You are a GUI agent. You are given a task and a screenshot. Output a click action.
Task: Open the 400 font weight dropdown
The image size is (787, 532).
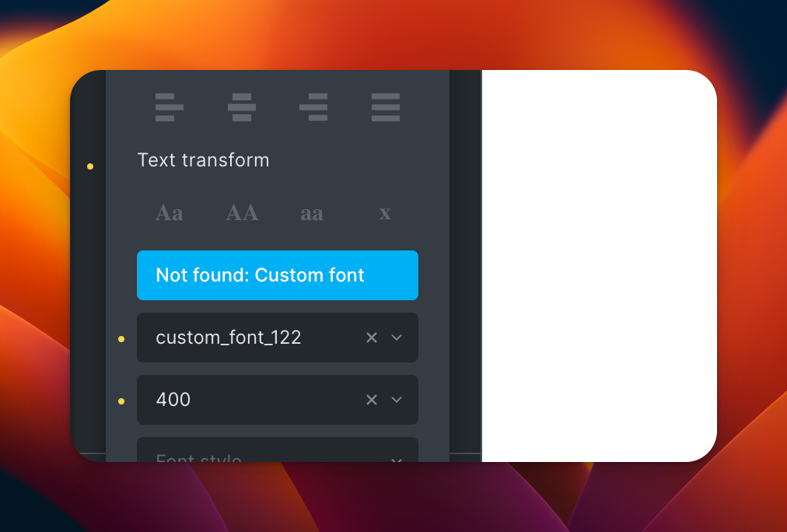click(397, 400)
